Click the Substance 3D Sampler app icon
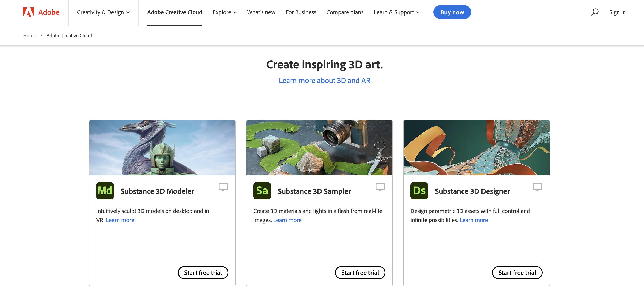644x289 pixels. pos(262,190)
